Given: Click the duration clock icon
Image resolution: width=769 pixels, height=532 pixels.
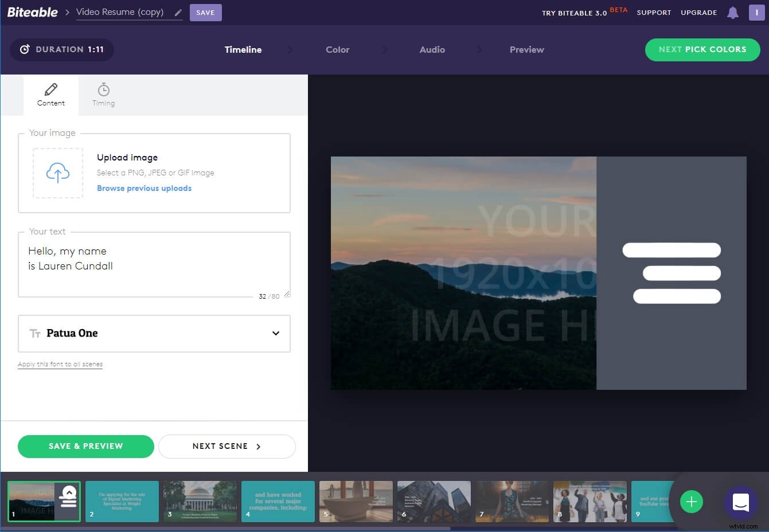Looking at the screenshot, I should point(25,49).
